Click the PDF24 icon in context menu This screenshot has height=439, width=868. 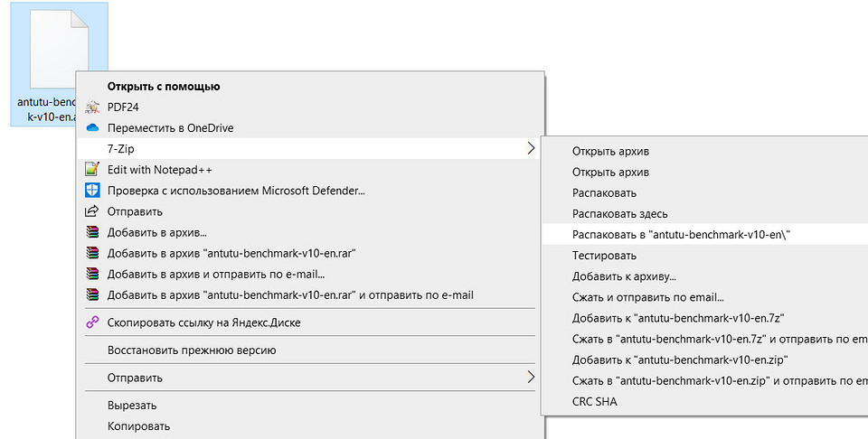pyautogui.click(x=92, y=107)
